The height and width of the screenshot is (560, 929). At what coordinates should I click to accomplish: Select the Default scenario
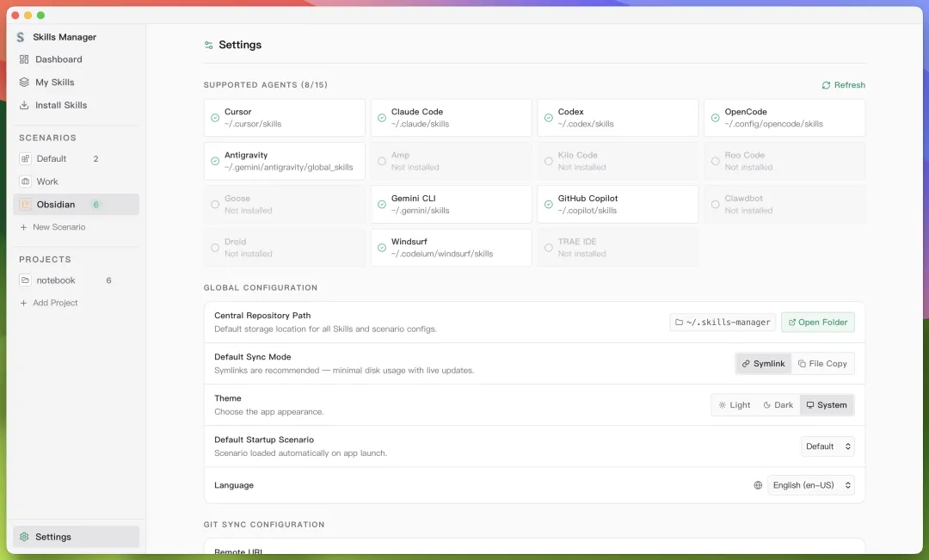click(76, 159)
